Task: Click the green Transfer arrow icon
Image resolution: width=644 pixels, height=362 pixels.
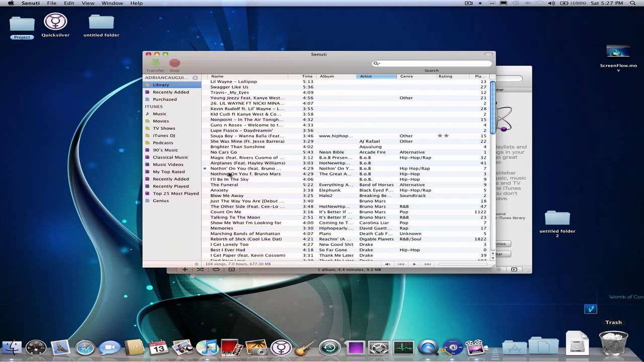Action: click(155, 63)
